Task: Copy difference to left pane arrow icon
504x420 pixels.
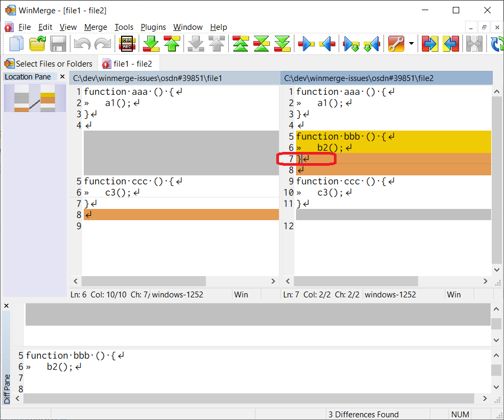Action: click(326, 44)
